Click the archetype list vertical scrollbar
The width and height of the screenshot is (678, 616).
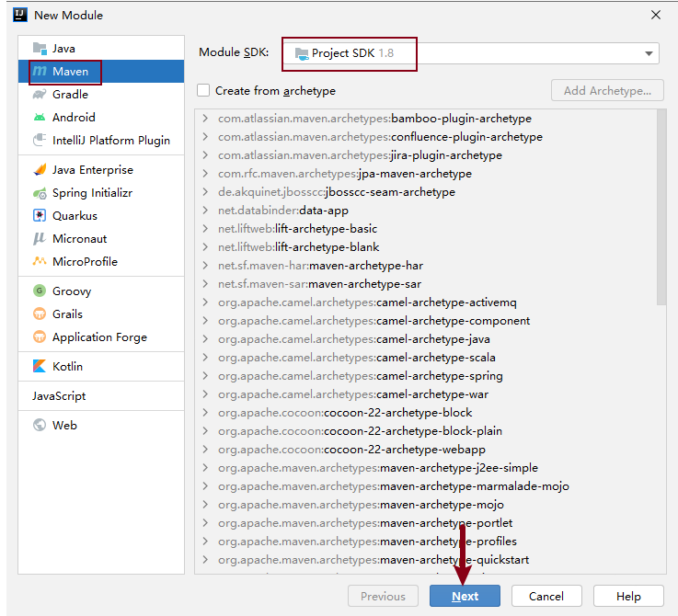click(661, 208)
